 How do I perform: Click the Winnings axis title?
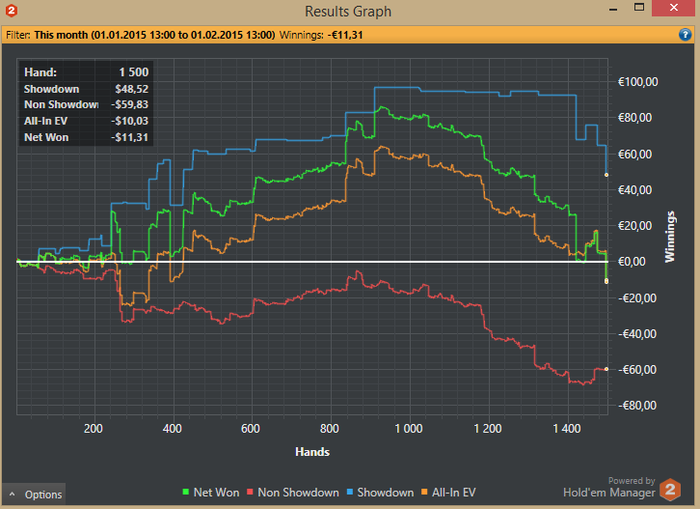point(670,237)
